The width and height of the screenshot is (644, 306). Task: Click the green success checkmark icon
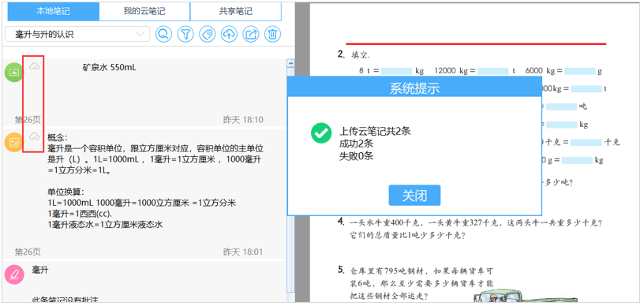coord(321,133)
